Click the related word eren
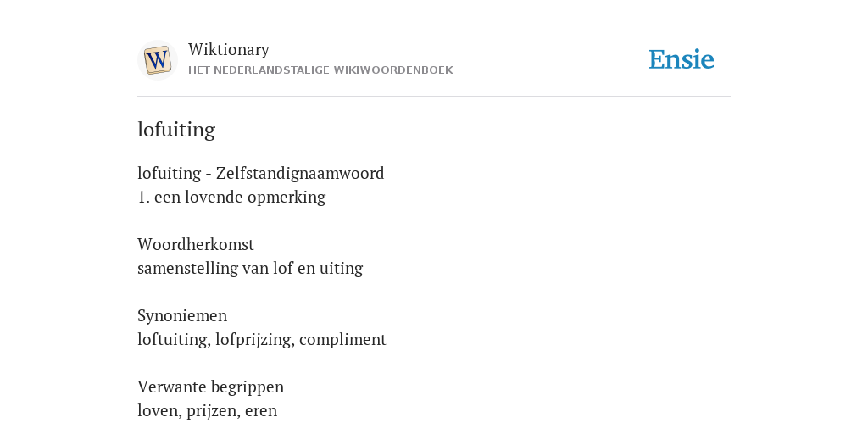This screenshot has height=434, width=868. tap(261, 411)
